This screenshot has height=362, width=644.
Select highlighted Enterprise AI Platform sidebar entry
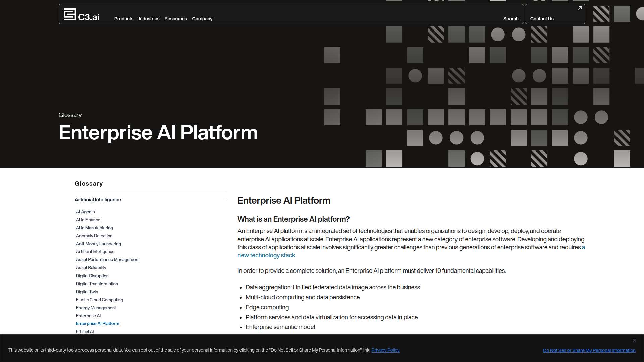tap(98, 323)
